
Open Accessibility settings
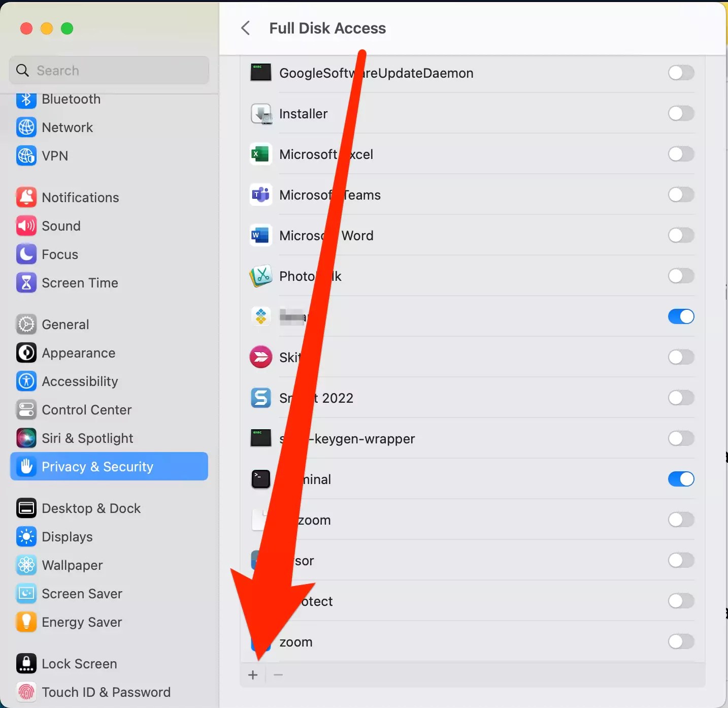click(x=80, y=381)
